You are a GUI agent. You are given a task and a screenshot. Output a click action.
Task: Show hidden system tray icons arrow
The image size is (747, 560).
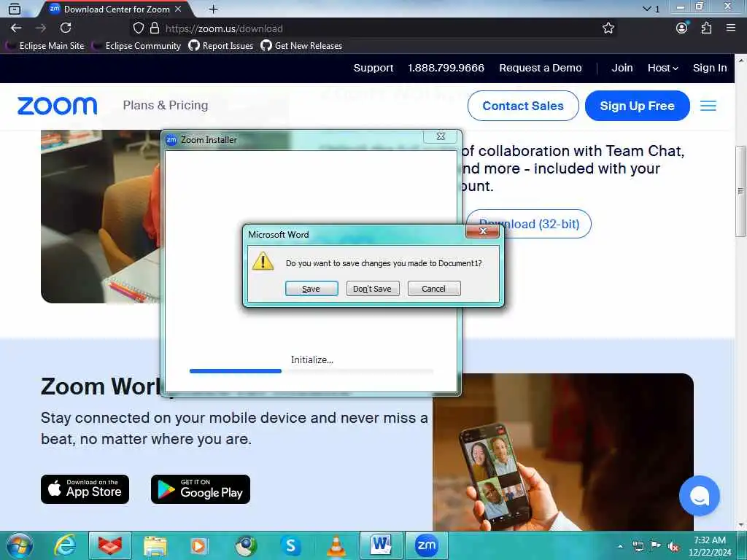[x=620, y=546]
